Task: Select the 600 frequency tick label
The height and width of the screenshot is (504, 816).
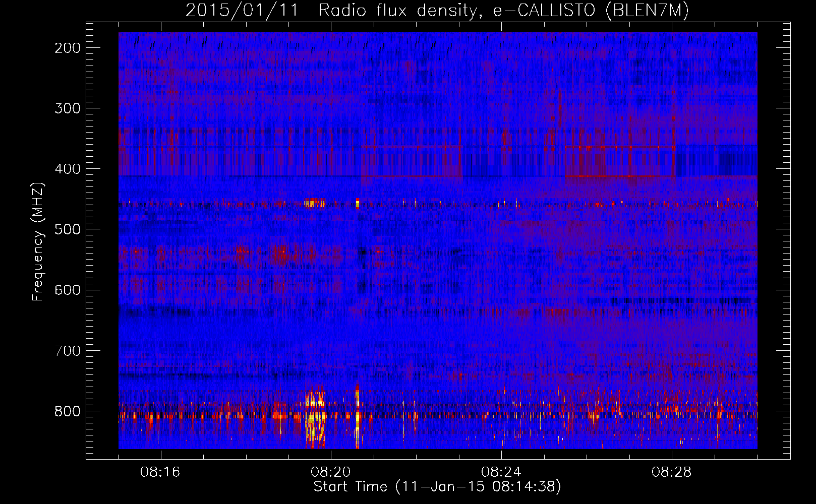Action: coord(67,290)
